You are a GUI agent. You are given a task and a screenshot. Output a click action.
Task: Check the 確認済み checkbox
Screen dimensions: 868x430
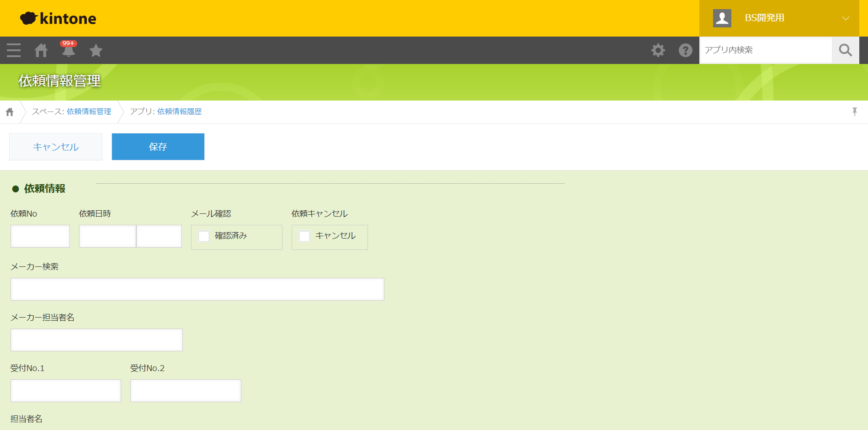pyautogui.click(x=204, y=236)
